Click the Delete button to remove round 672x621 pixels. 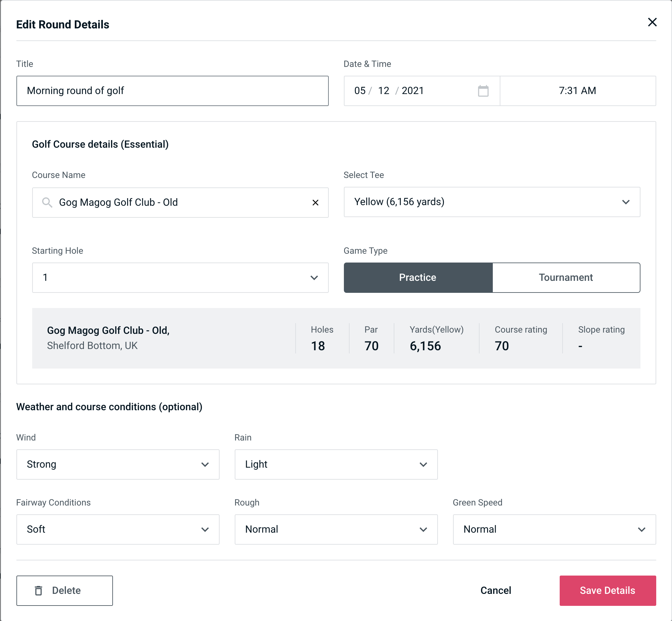64,590
